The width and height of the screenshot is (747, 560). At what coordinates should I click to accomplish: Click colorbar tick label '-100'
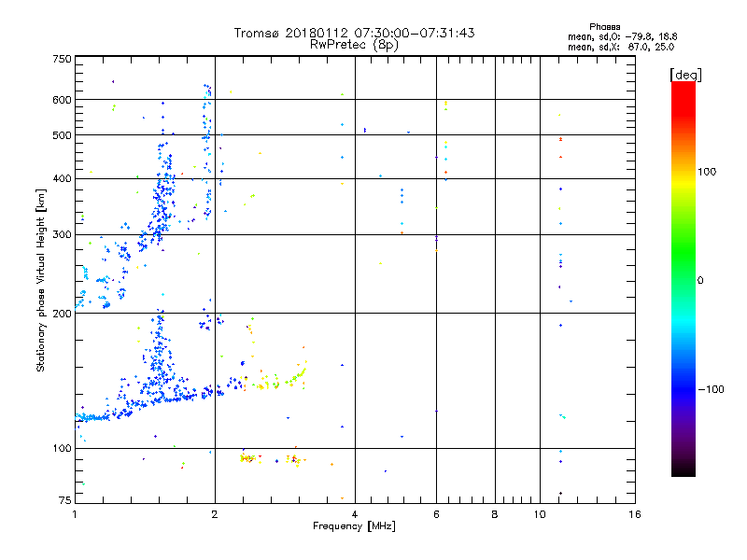pos(711,389)
